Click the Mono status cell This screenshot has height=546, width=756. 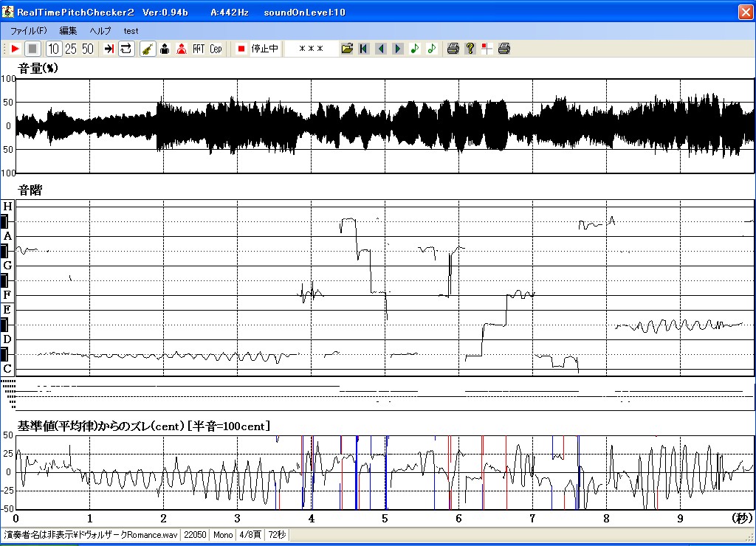coord(223,534)
